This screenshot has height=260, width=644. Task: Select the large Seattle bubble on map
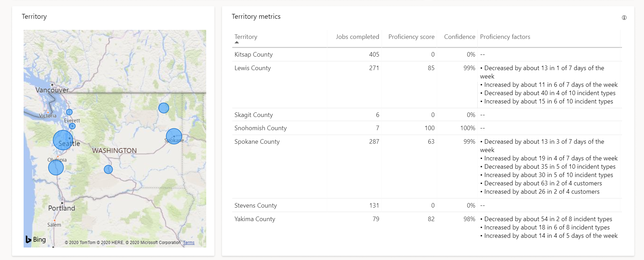coord(63,140)
